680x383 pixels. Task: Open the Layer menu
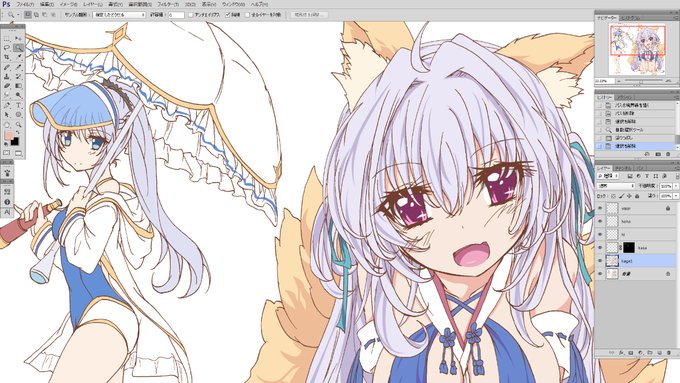(x=93, y=4)
